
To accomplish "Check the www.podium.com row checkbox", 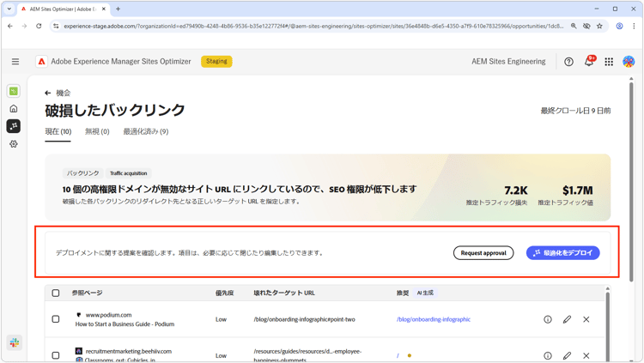I will (56, 319).
